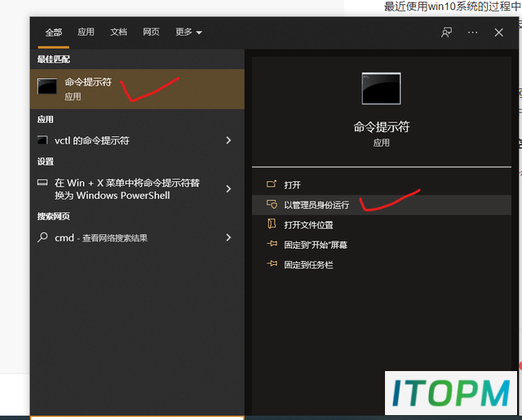Viewport: 522px width, 420px height.
Task: Switch to the 应用 tab
Action: (x=86, y=32)
